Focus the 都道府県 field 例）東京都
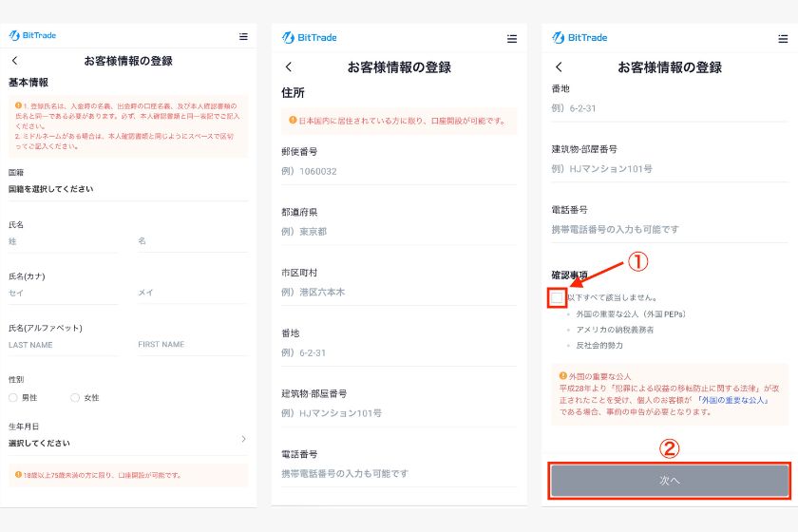798x532 pixels. pyautogui.click(x=399, y=232)
